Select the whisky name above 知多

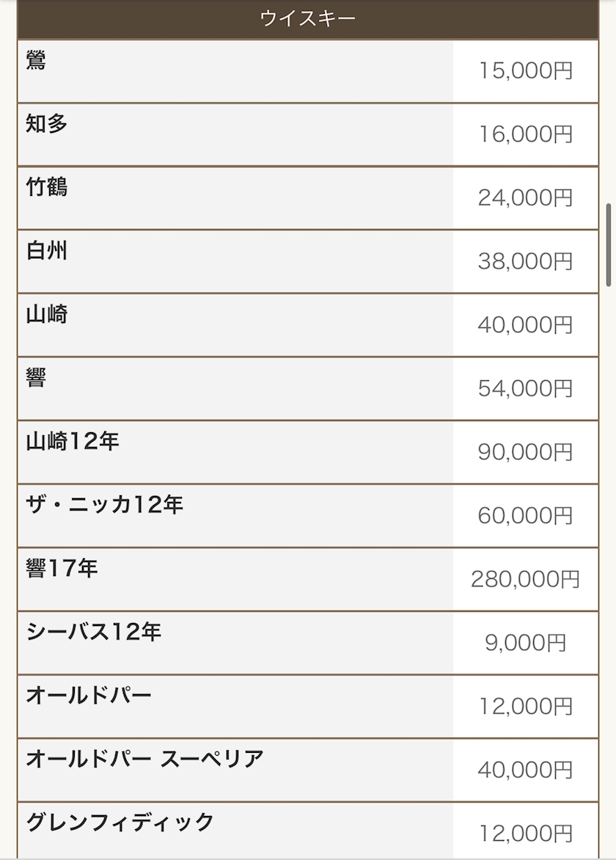36,60
